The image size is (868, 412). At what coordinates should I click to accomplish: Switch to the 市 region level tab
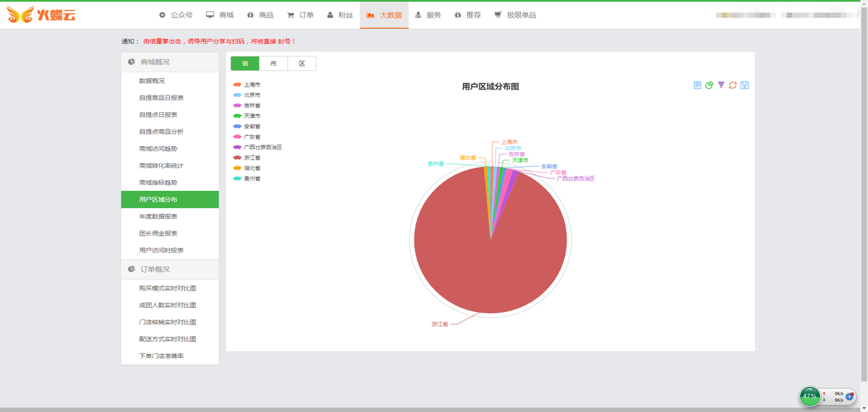tap(273, 64)
